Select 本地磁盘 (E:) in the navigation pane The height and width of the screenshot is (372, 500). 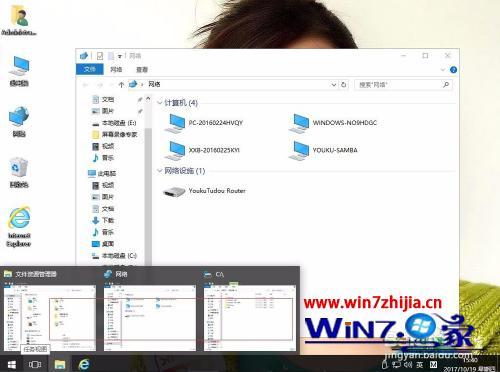click(114, 123)
